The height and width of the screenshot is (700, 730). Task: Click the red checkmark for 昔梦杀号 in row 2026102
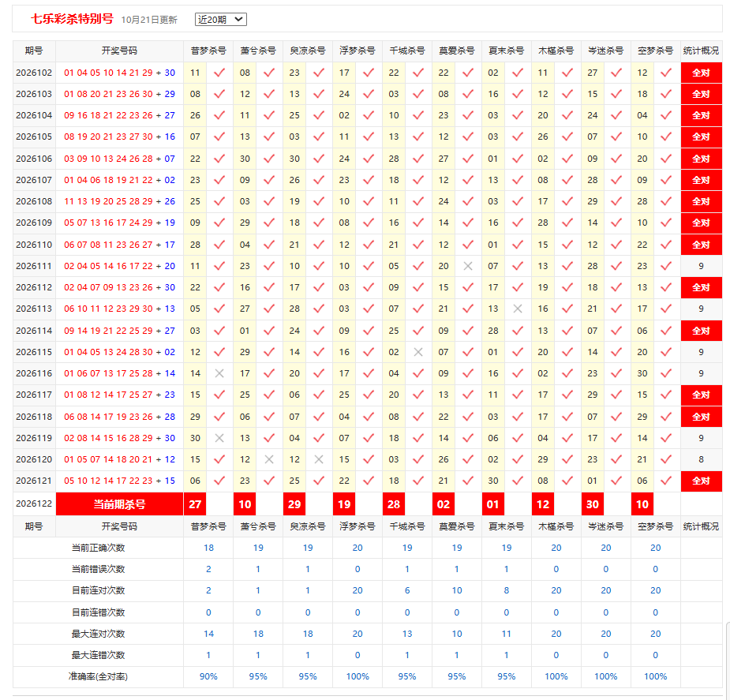coord(219,73)
